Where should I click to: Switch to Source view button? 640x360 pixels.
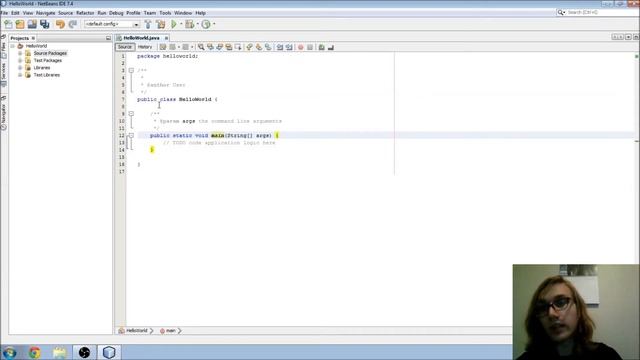[124, 47]
